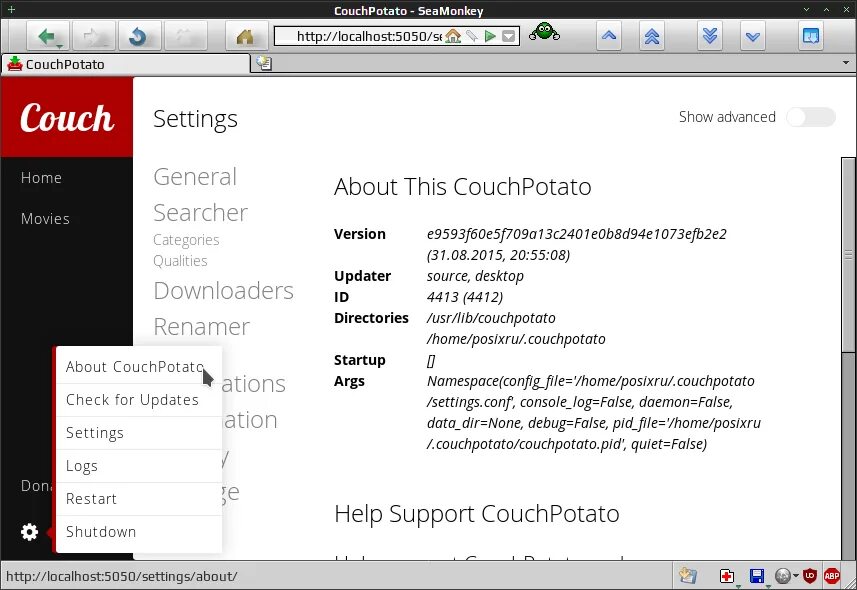Click the grey globe status bar icon
The image size is (857, 590).
click(783, 576)
